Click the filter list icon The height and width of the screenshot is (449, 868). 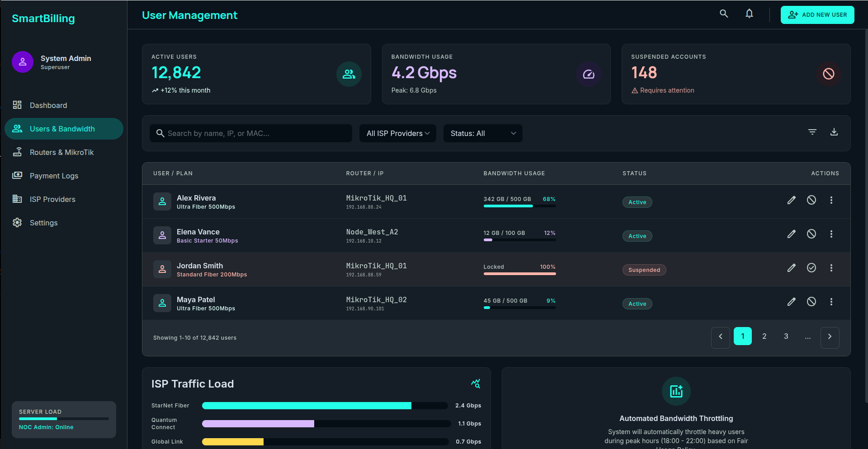(x=812, y=132)
